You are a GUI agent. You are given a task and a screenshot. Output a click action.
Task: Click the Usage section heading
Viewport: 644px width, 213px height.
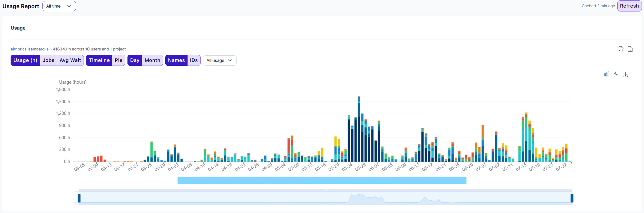[18, 28]
